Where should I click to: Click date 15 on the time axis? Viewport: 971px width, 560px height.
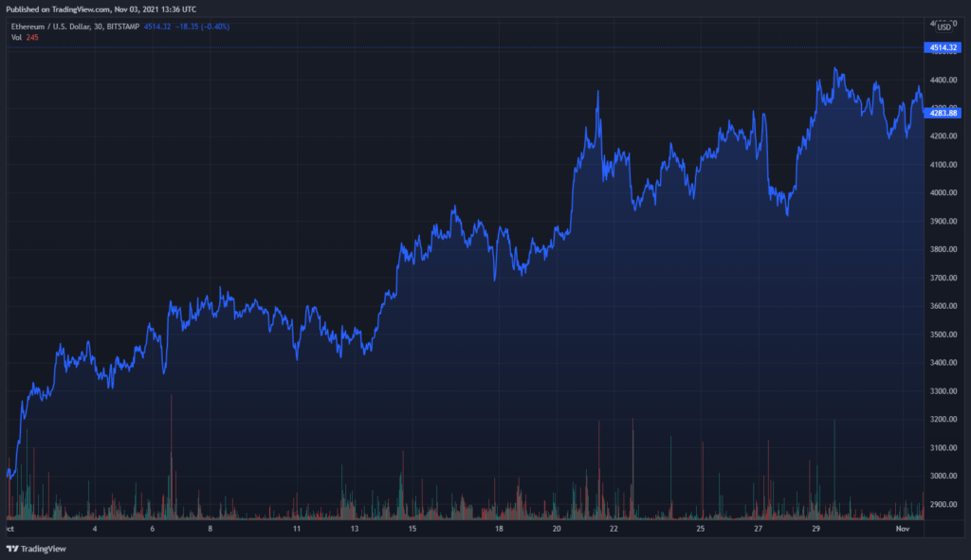[412, 529]
